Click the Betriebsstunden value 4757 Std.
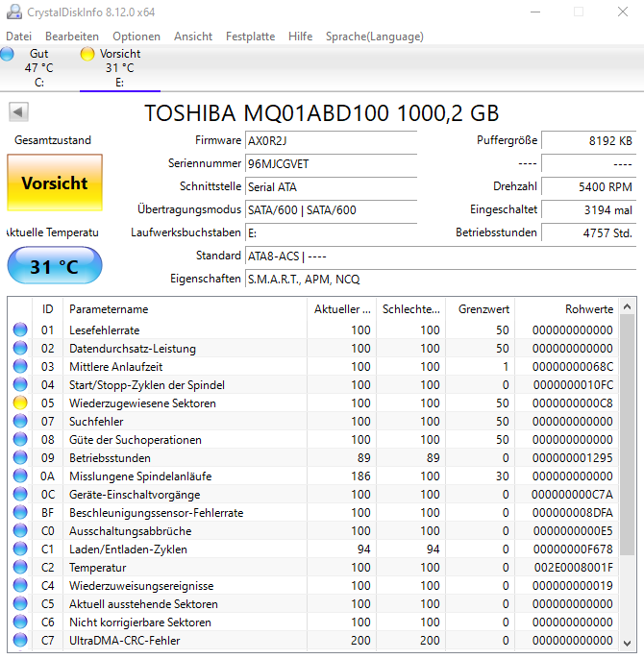Image resolution: width=644 pixels, height=659 pixels. pyautogui.click(x=588, y=232)
